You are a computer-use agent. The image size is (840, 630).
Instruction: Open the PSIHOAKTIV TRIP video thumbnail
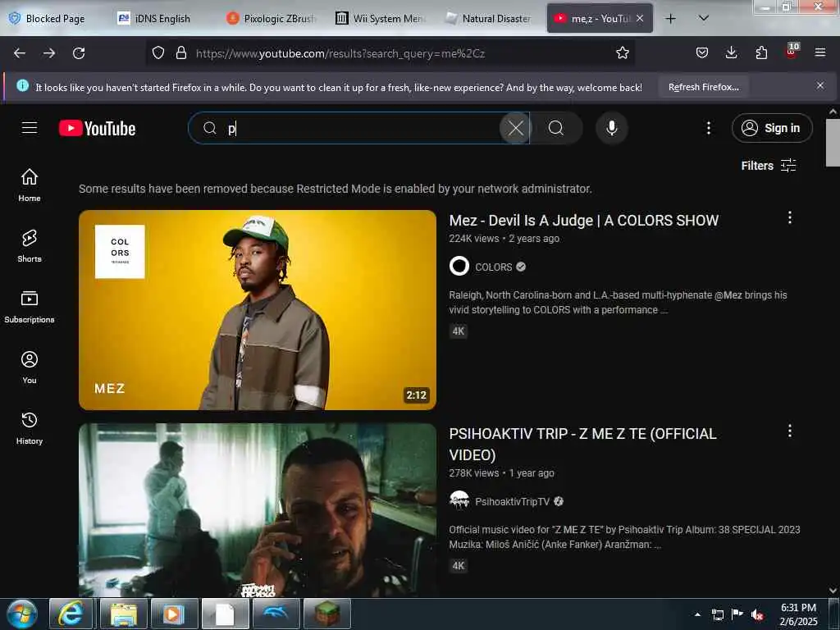pos(257,510)
